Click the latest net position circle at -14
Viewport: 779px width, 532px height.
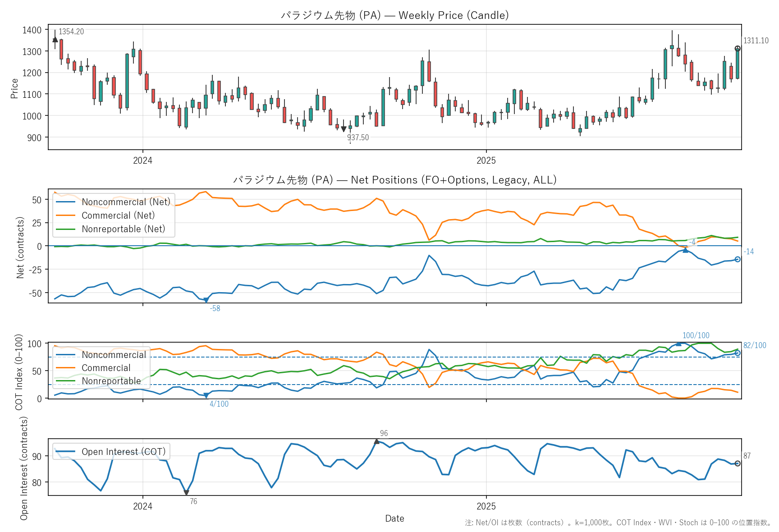coord(738,259)
